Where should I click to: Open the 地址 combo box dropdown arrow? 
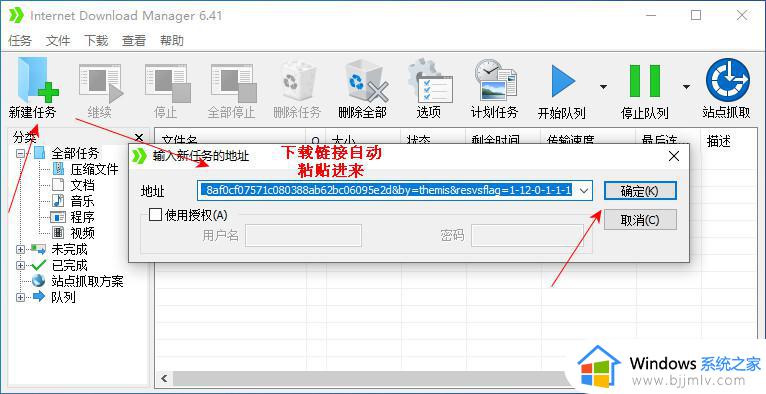[x=584, y=191]
